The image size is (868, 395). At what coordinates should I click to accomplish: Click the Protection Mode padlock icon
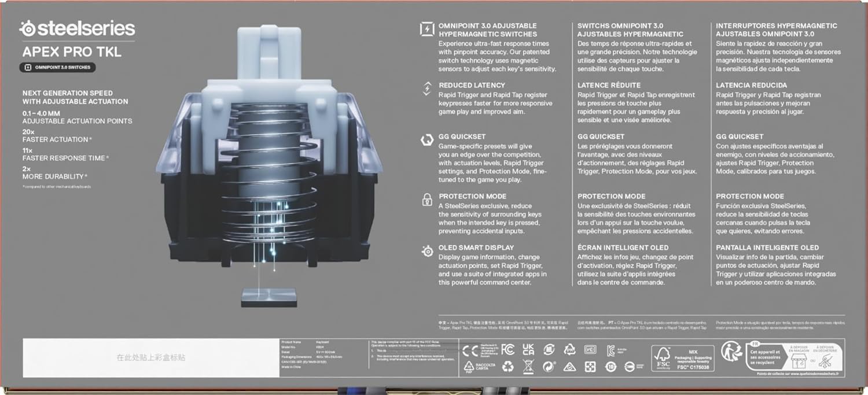[426, 200]
